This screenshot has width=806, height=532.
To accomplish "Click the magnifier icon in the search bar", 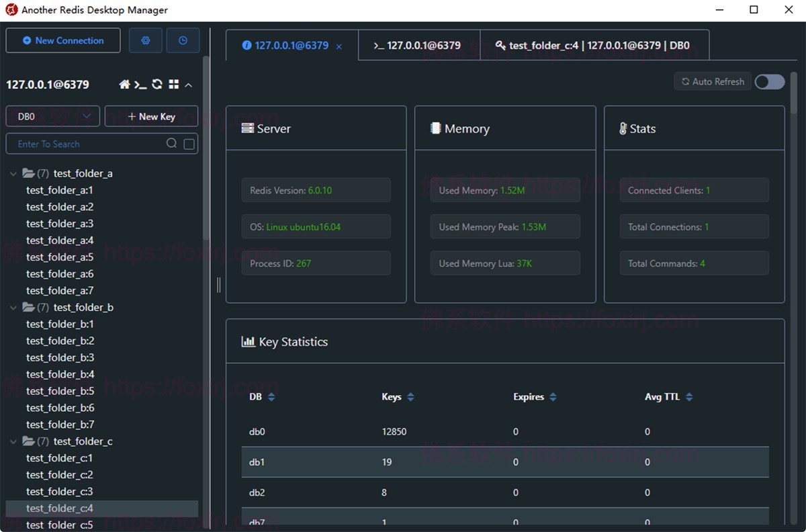I will click(x=172, y=143).
